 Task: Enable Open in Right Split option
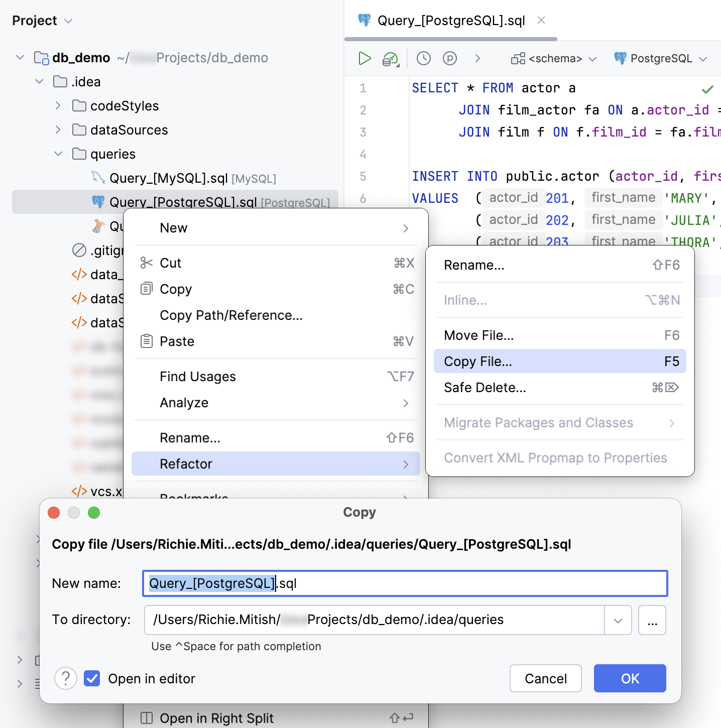point(217,718)
